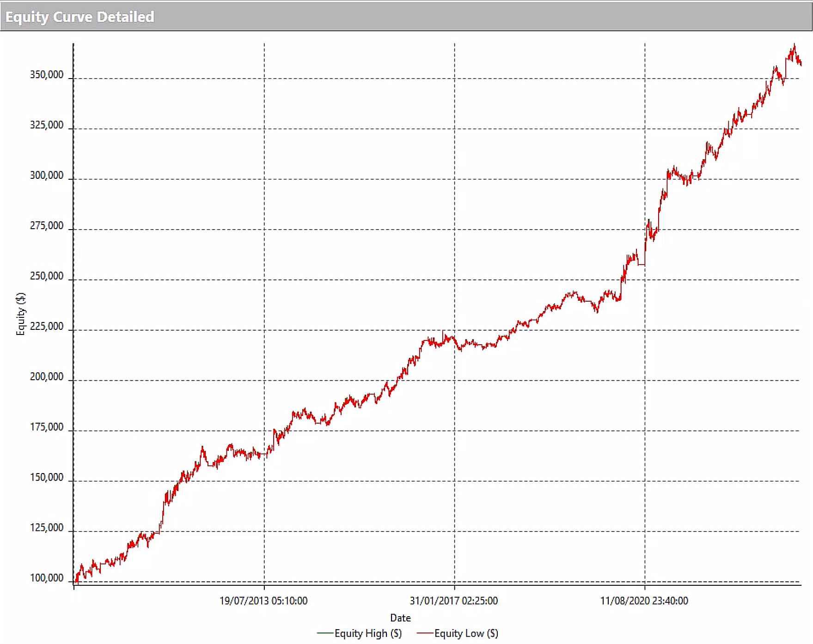Click the 11/08/2020 23:40:00 date label

click(644, 601)
